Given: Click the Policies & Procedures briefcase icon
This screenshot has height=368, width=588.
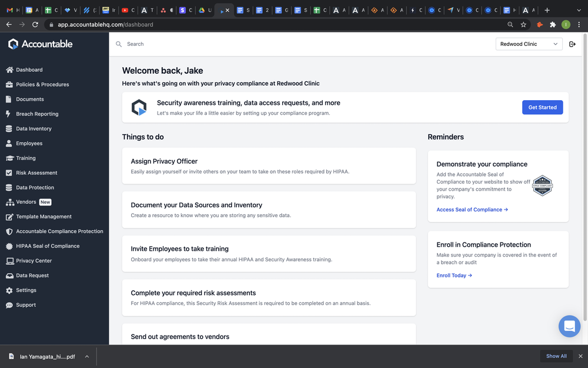Looking at the screenshot, I should tap(9, 84).
